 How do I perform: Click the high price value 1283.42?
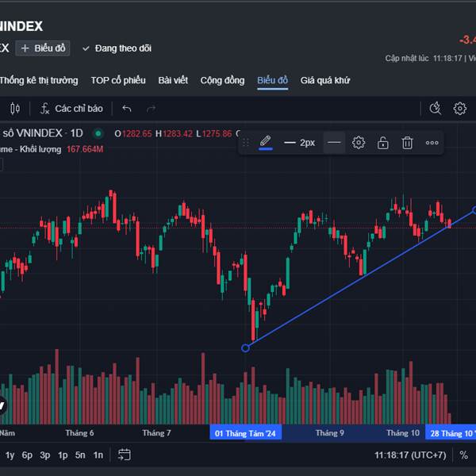point(178,133)
